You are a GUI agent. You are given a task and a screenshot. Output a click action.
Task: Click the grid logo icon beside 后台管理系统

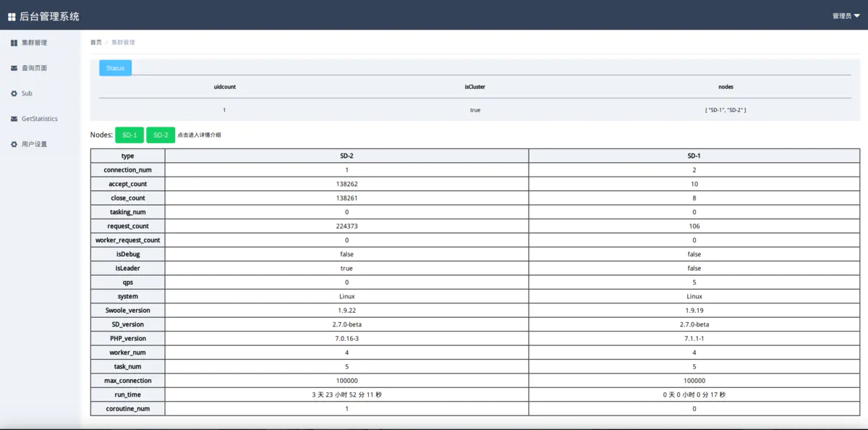click(x=12, y=16)
